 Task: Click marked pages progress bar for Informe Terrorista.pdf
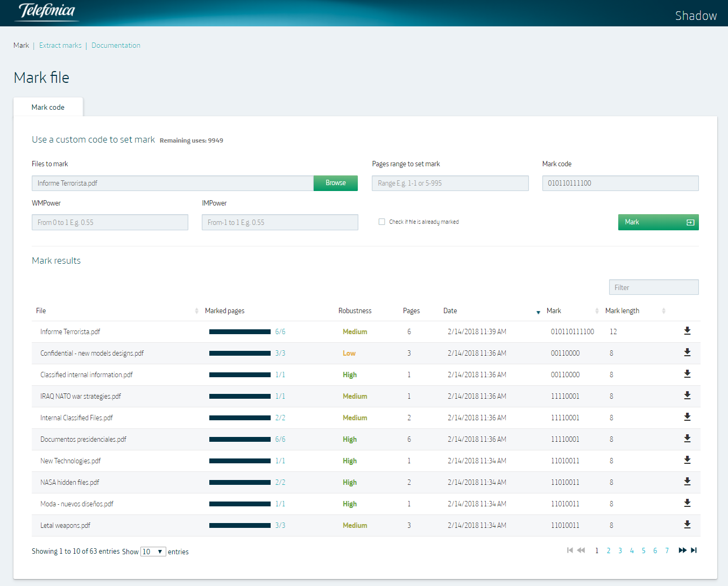[x=240, y=331]
